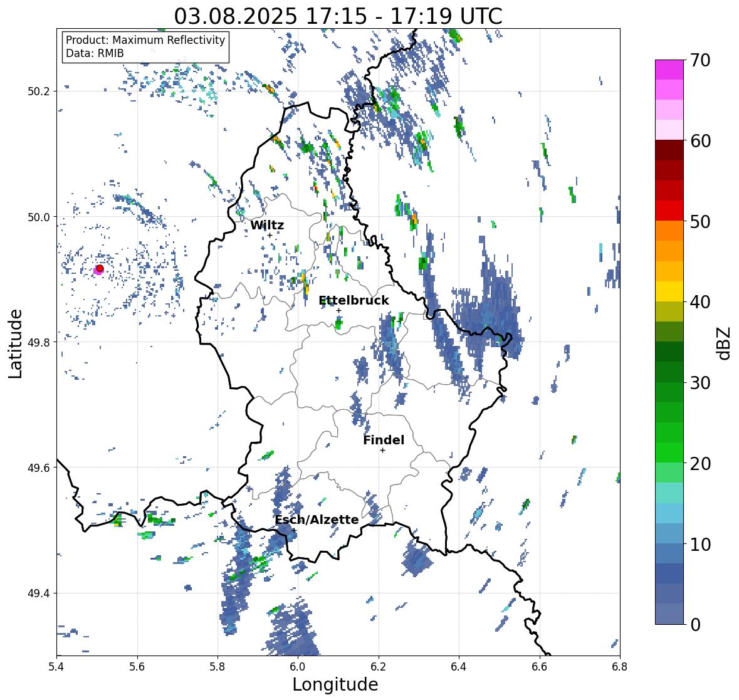Click the colorbar tick label 10
Screen dimensions: 739x700
tap(700, 544)
